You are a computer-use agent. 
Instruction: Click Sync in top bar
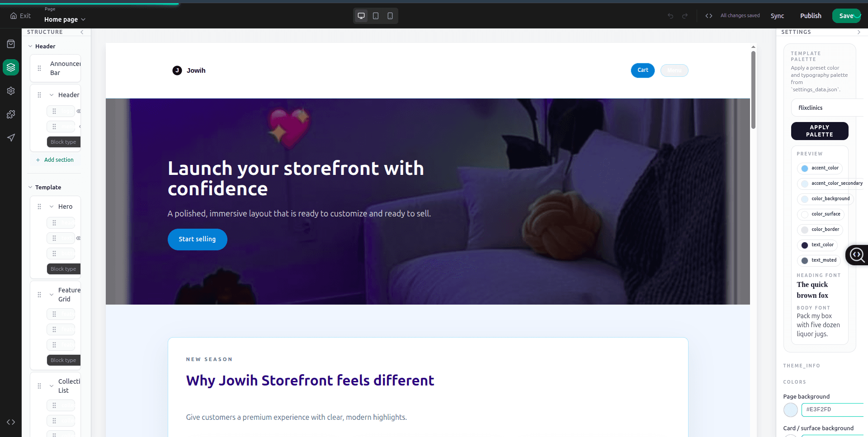[x=777, y=16]
